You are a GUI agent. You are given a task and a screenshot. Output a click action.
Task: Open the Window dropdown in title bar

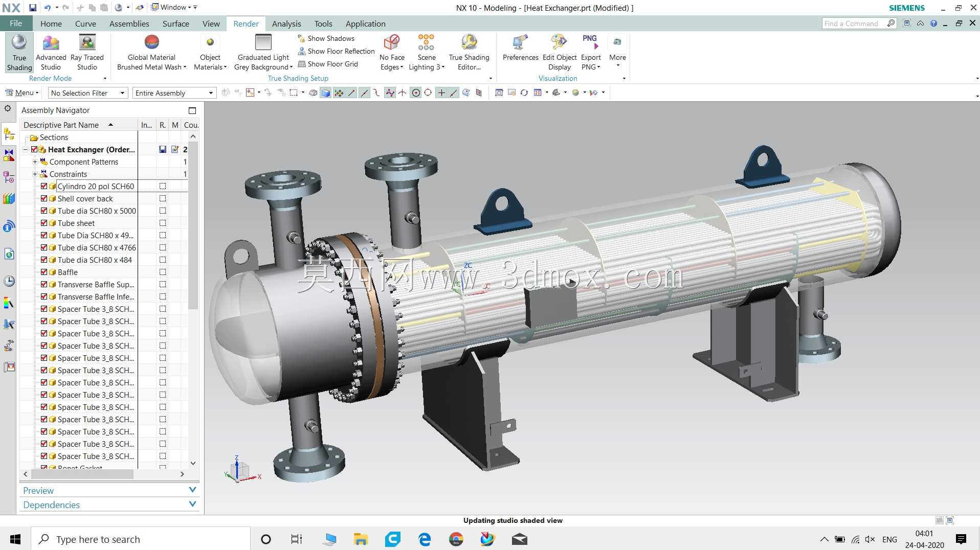174,8
